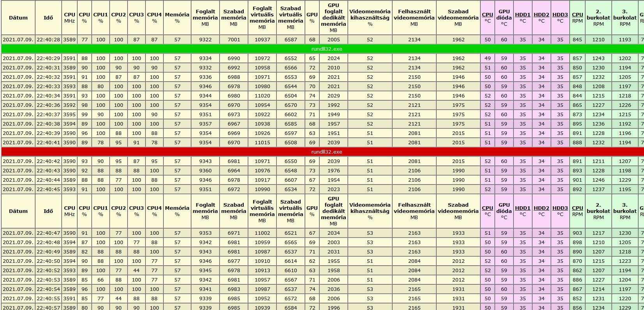The image size is (644, 310).
Task: Click the underlined CPU °C link in lower header
Action: click(x=487, y=208)
